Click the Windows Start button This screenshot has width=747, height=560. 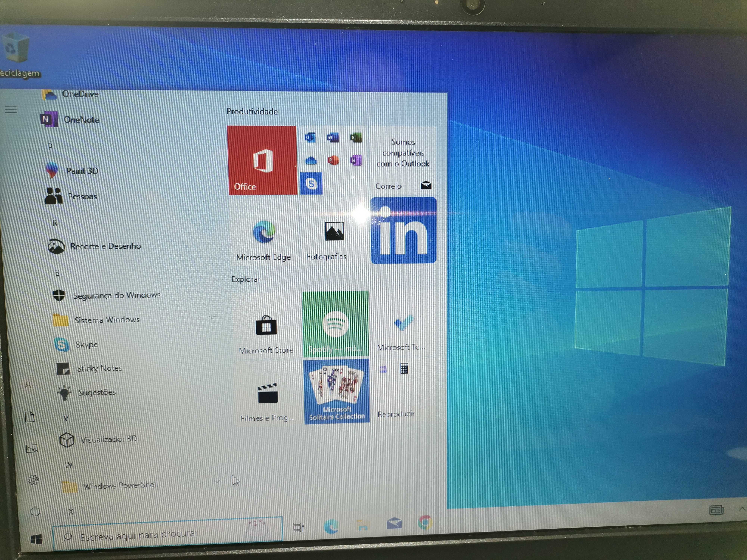pos(36,539)
